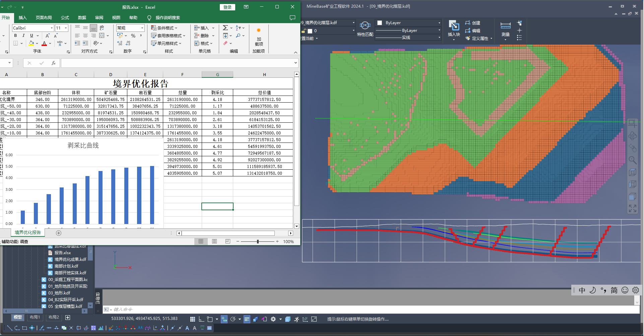Open the Calibri font name dropdown
Viewport: 644px width, 336px height.
coord(52,28)
